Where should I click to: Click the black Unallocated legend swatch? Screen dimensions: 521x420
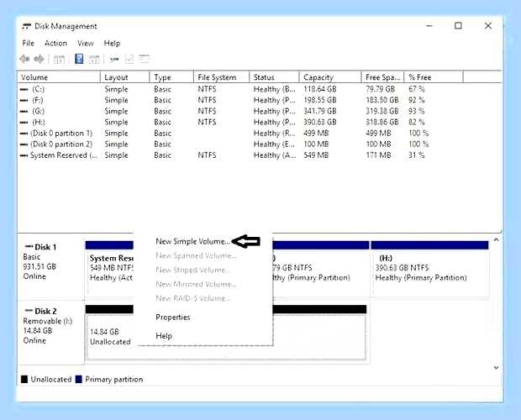click(24, 379)
